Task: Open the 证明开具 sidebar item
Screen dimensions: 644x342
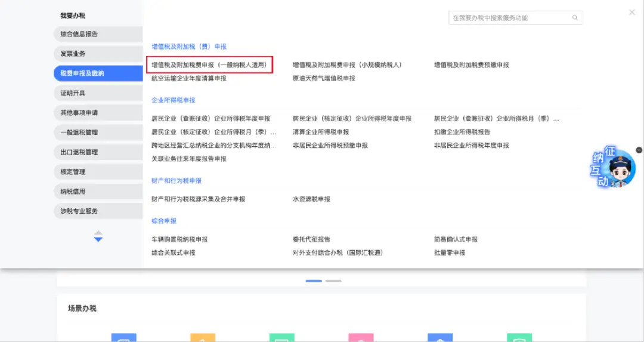Action: tap(98, 93)
